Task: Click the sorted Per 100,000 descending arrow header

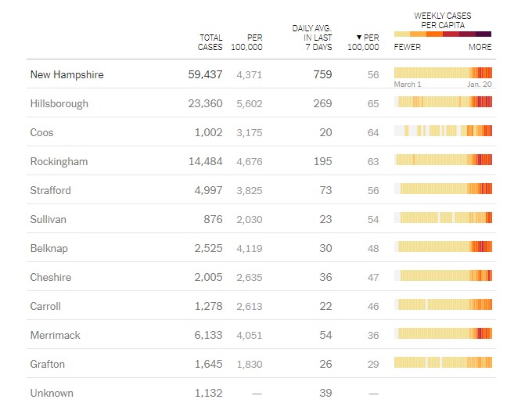Action: coord(364,41)
